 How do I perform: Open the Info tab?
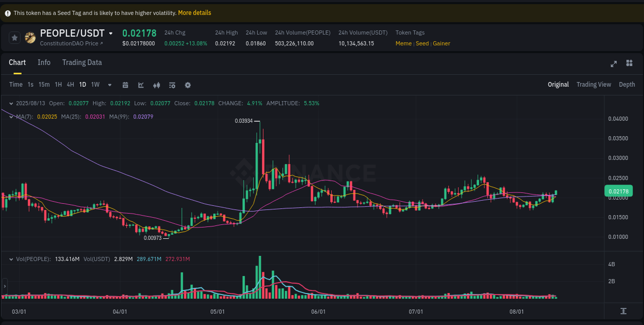44,62
